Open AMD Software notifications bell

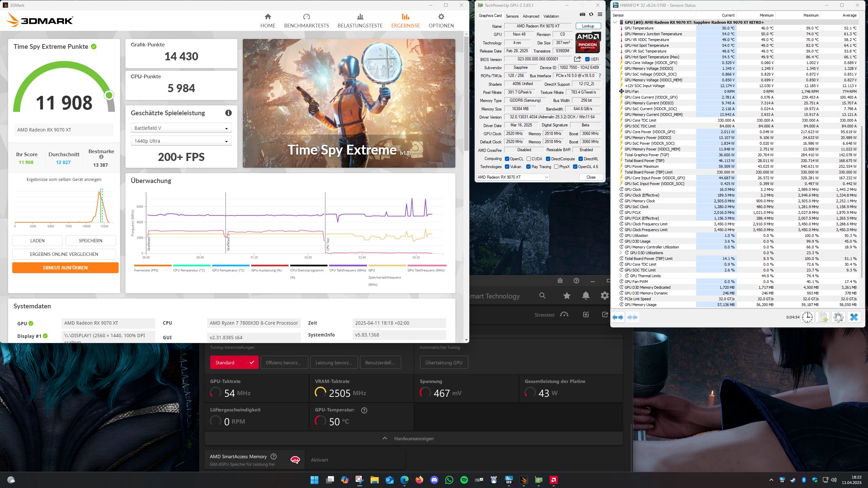pos(586,296)
